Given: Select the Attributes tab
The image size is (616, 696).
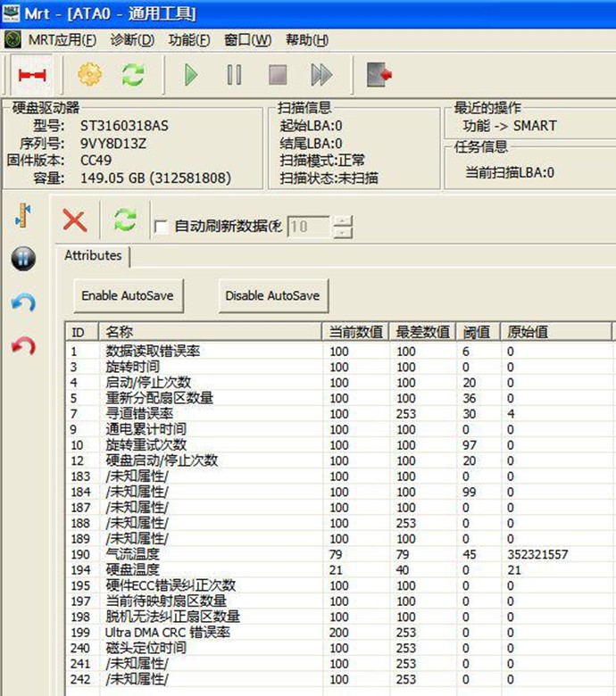Looking at the screenshot, I should point(93,255).
